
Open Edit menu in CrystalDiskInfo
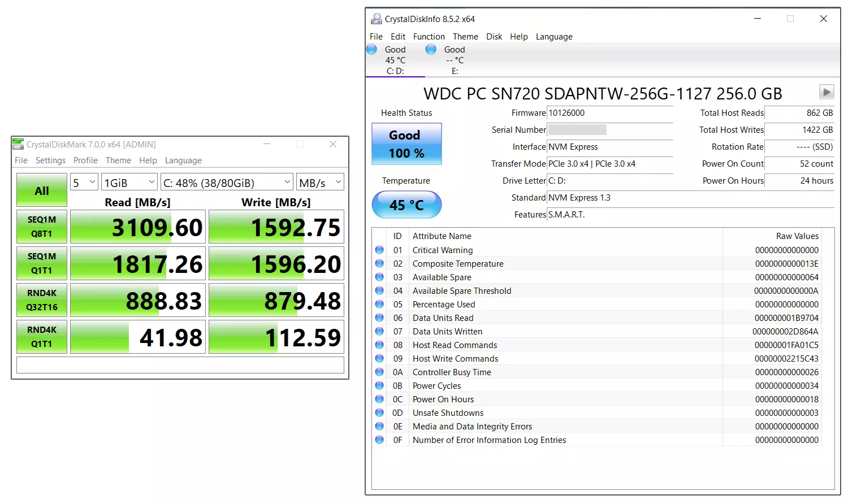pos(398,37)
